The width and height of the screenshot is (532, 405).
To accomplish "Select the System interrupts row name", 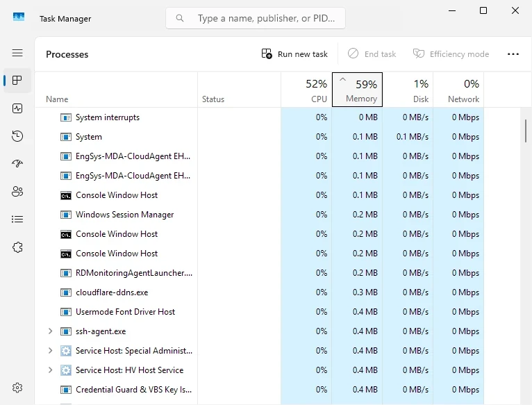I will (x=108, y=117).
